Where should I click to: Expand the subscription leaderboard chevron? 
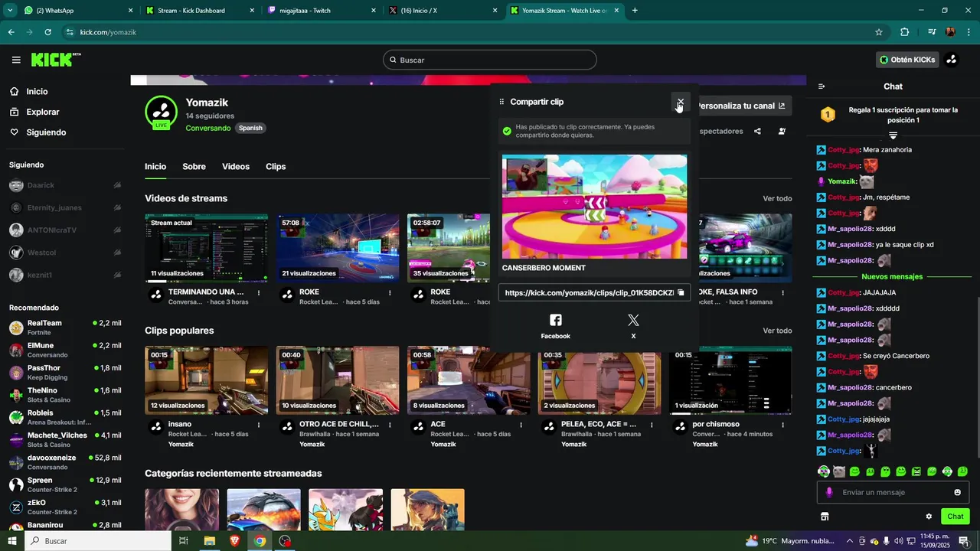coord(893,135)
